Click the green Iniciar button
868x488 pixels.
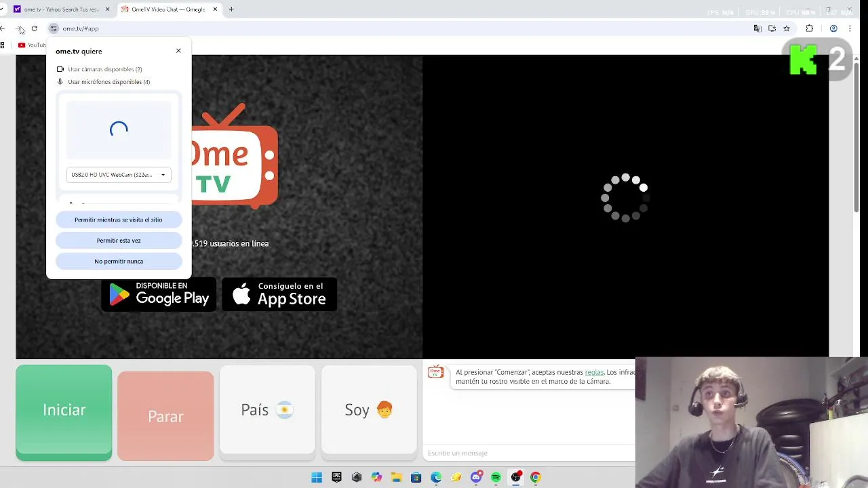click(64, 412)
